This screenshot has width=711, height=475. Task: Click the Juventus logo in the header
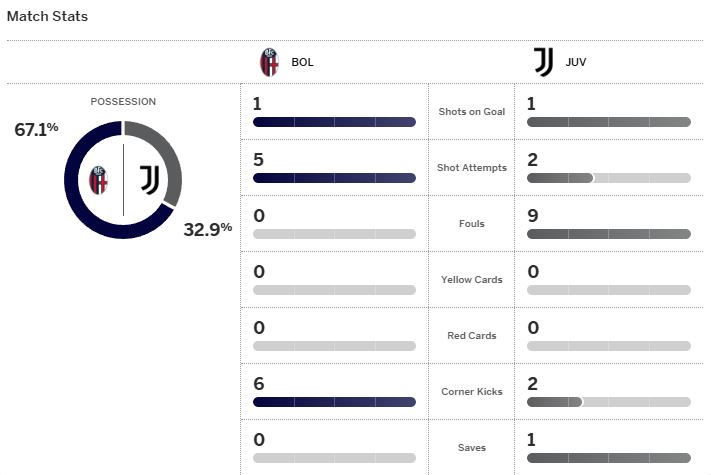pyautogui.click(x=543, y=62)
